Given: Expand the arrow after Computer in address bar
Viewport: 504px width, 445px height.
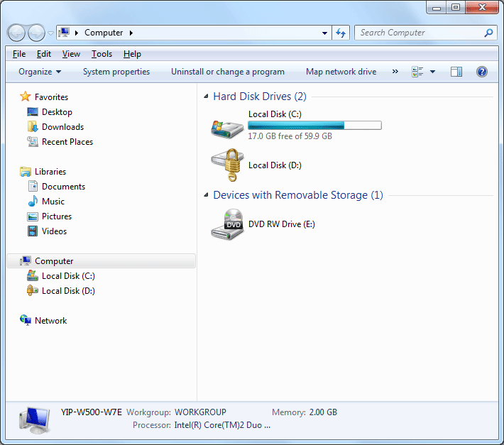Looking at the screenshot, I should coord(131,33).
